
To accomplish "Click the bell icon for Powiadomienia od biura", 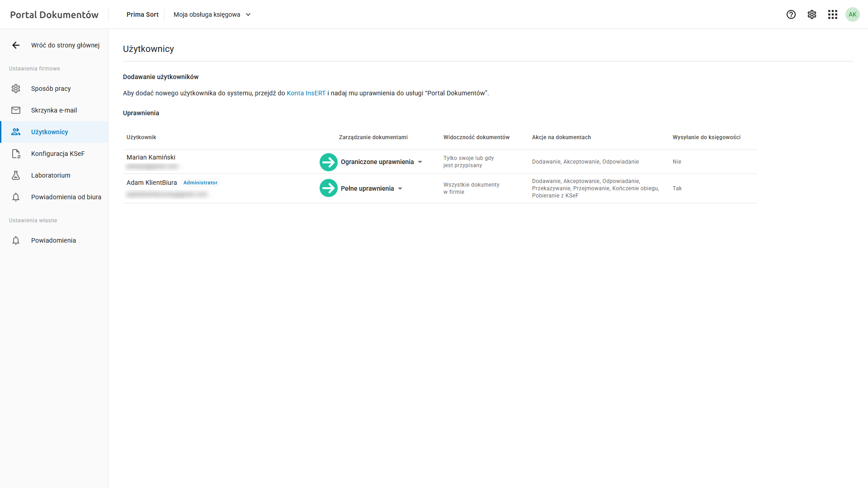I will click(16, 197).
